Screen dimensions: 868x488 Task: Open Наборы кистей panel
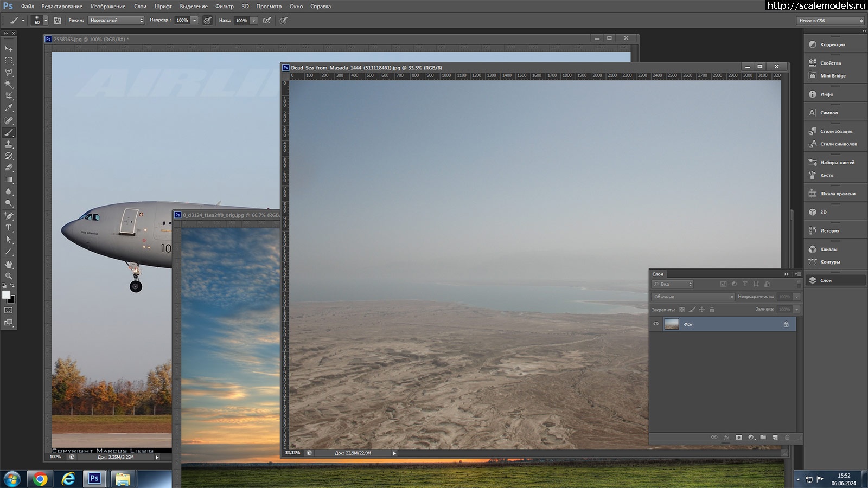[x=834, y=162]
